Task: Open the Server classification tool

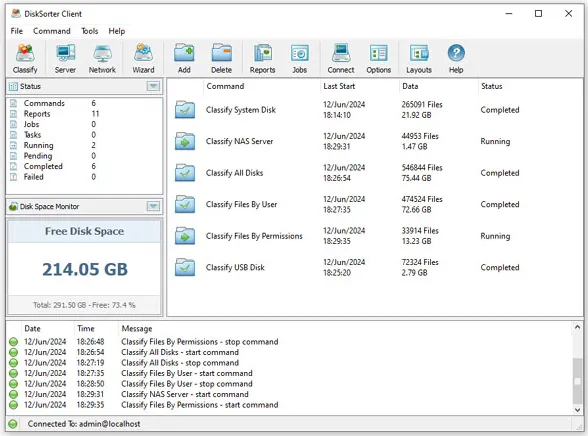Action: [x=65, y=58]
